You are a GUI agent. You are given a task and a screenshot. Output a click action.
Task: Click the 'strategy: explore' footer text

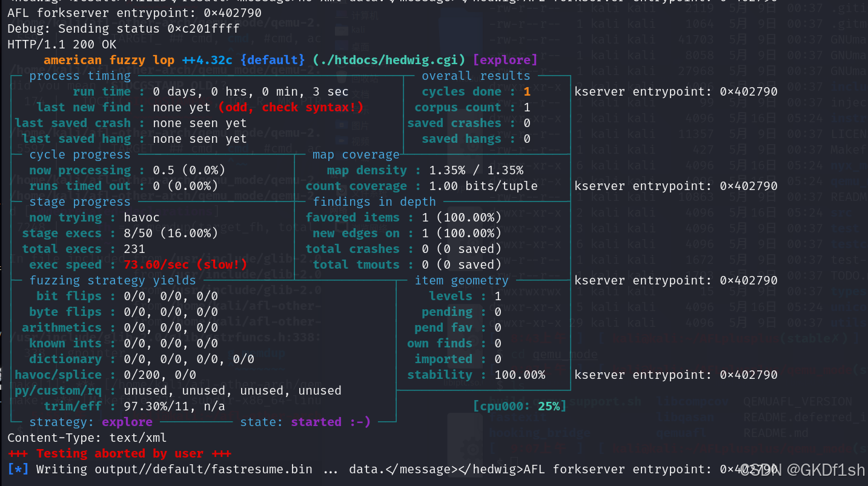point(91,422)
